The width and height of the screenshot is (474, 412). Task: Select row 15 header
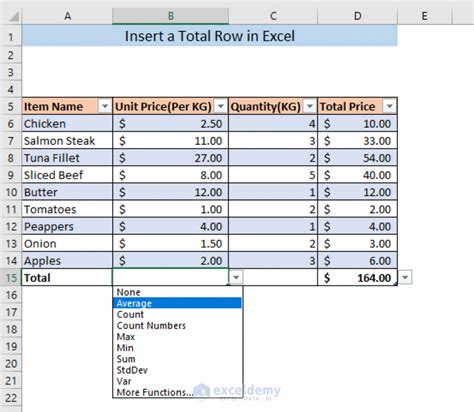point(11,278)
